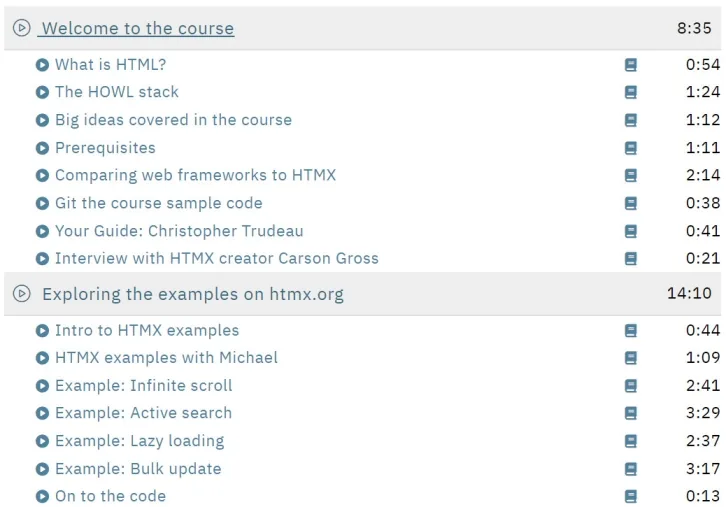Image resolution: width=726 pixels, height=507 pixels.
Task: Open the Your Guide: Christopher Trudeau lecture
Action: [x=179, y=231]
